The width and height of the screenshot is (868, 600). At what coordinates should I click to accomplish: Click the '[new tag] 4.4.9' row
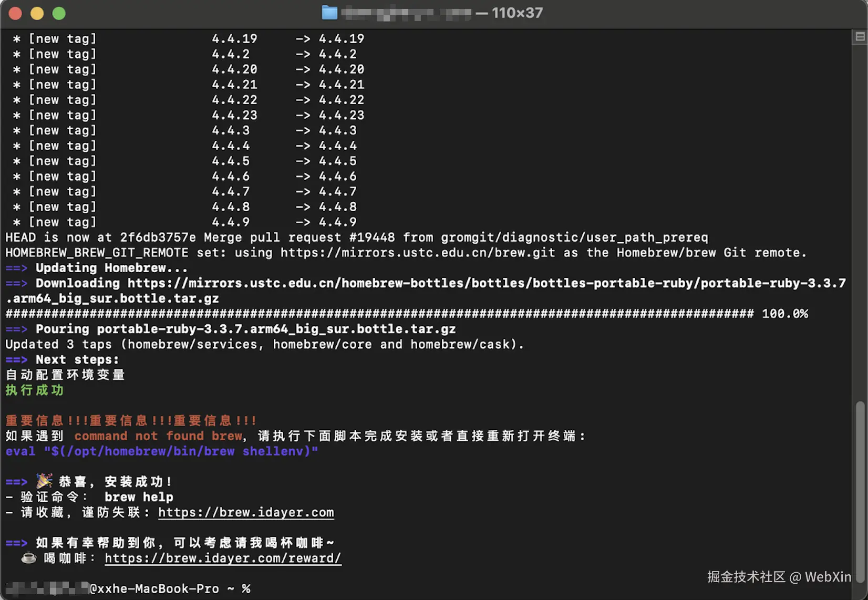coord(184,222)
